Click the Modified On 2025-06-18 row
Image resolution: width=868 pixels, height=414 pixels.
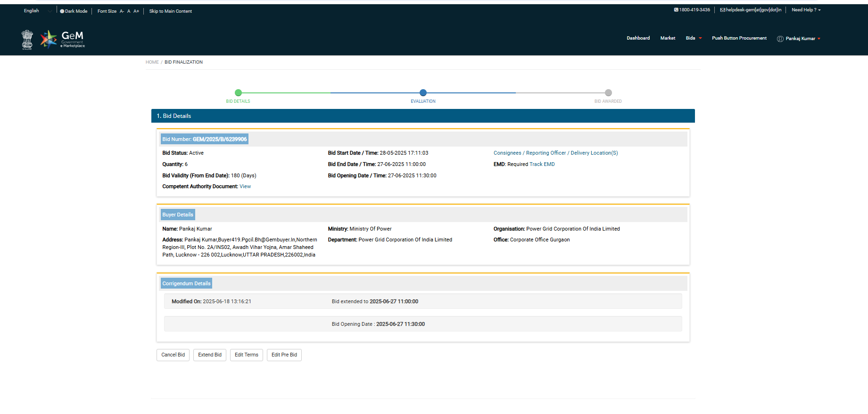click(423, 301)
